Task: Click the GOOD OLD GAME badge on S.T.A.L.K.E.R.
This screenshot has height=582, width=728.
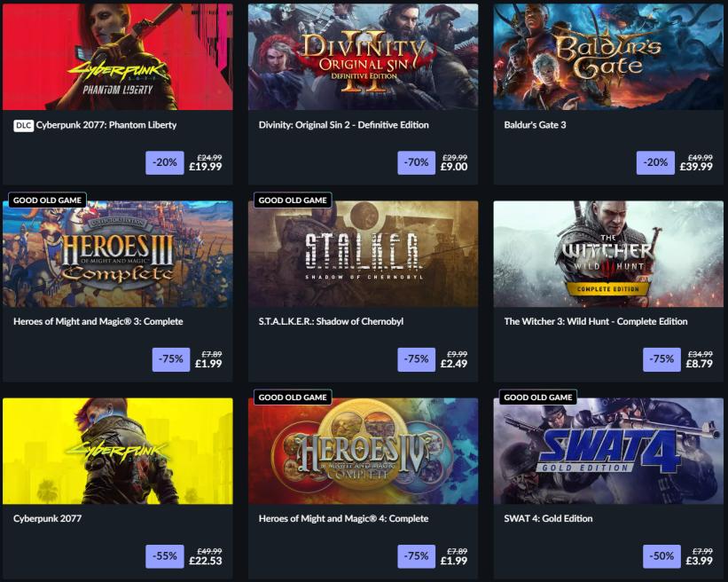Action: click(293, 201)
